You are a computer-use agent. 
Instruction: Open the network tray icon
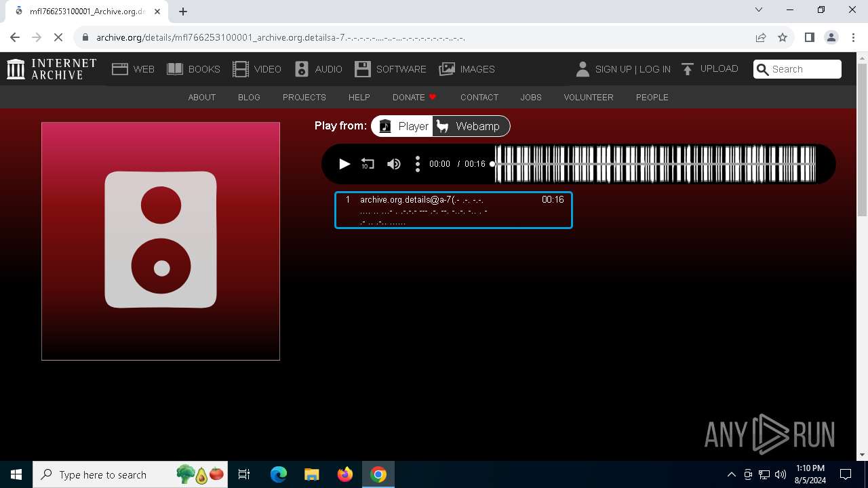(764, 474)
